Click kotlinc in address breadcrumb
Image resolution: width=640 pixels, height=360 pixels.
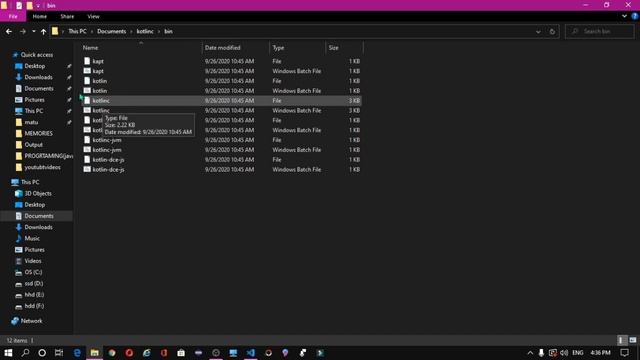click(145, 31)
